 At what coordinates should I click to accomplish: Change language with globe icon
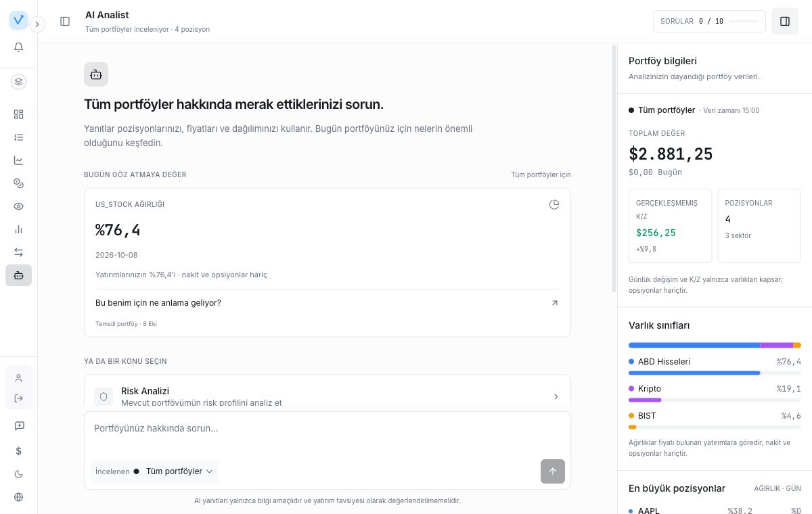(18, 497)
